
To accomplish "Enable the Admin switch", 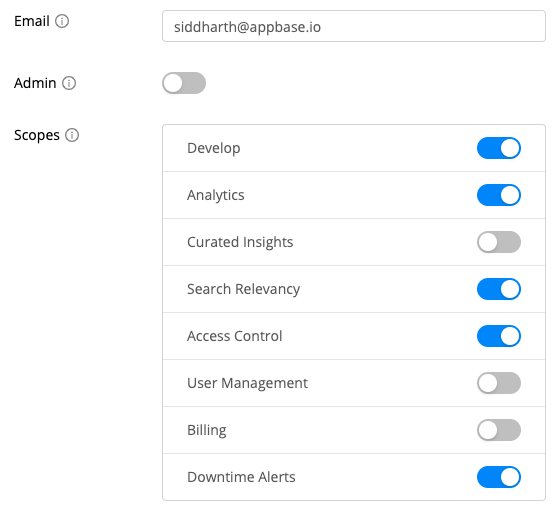I will tap(184, 83).
